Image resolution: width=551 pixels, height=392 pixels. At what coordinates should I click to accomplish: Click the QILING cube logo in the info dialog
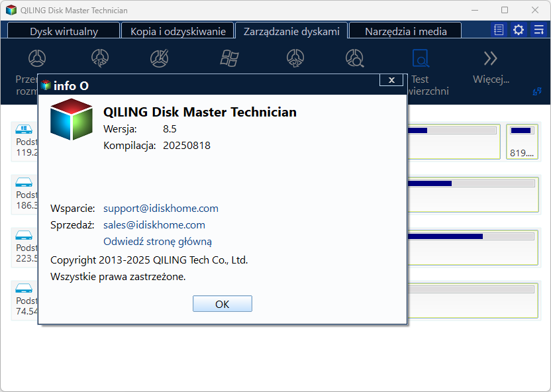click(72, 119)
